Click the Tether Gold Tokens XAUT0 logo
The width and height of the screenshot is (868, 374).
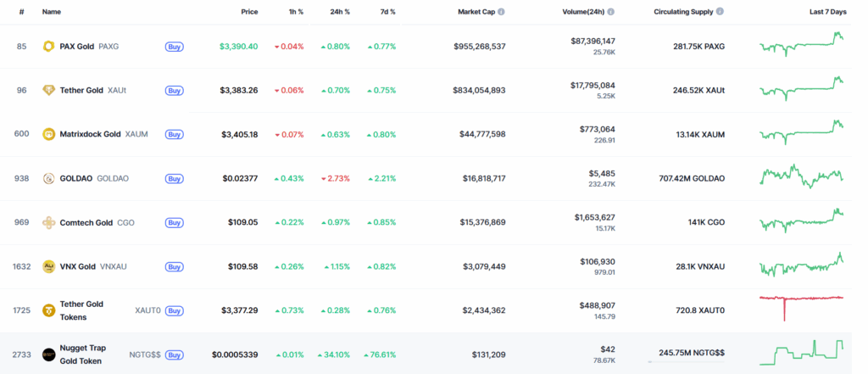48,310
